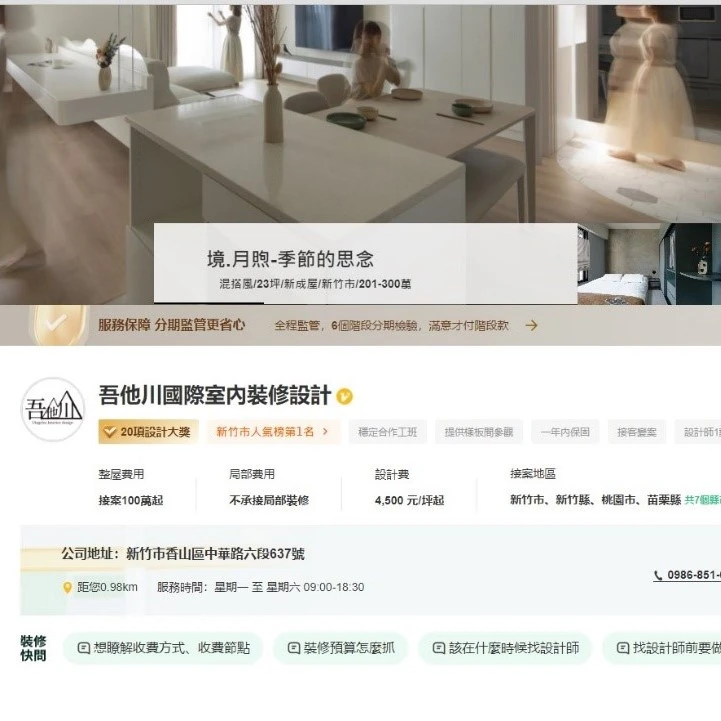721x721 pixels.
Task: Open the 20項設計大獎 awards badge
Action: pyautogui.click(x=149, y=432)
